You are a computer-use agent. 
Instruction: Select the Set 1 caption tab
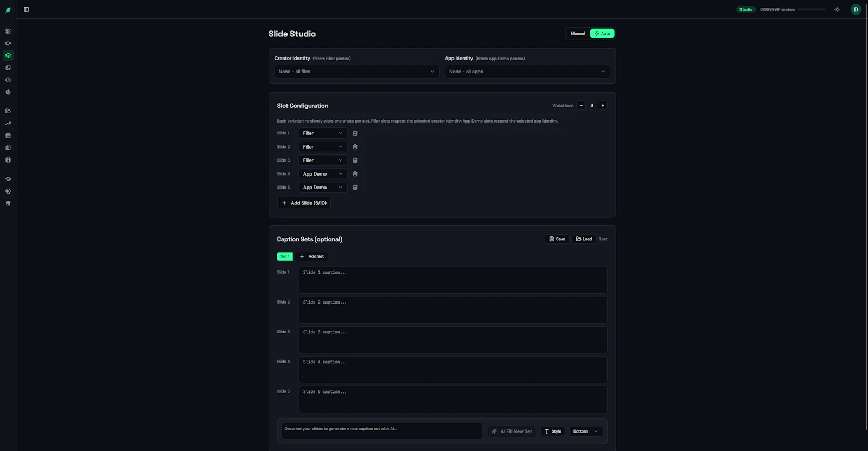click(x=285, y=256)
